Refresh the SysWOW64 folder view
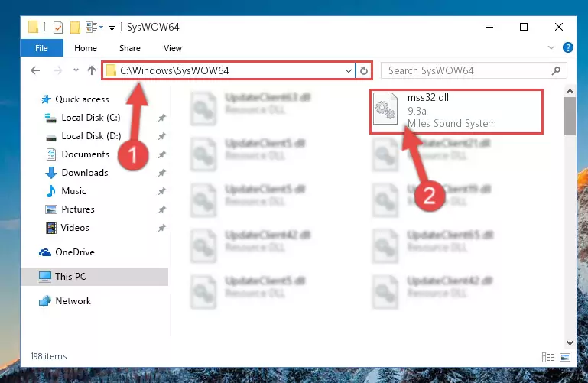The image size is (588, 383). tap(363, 70)
